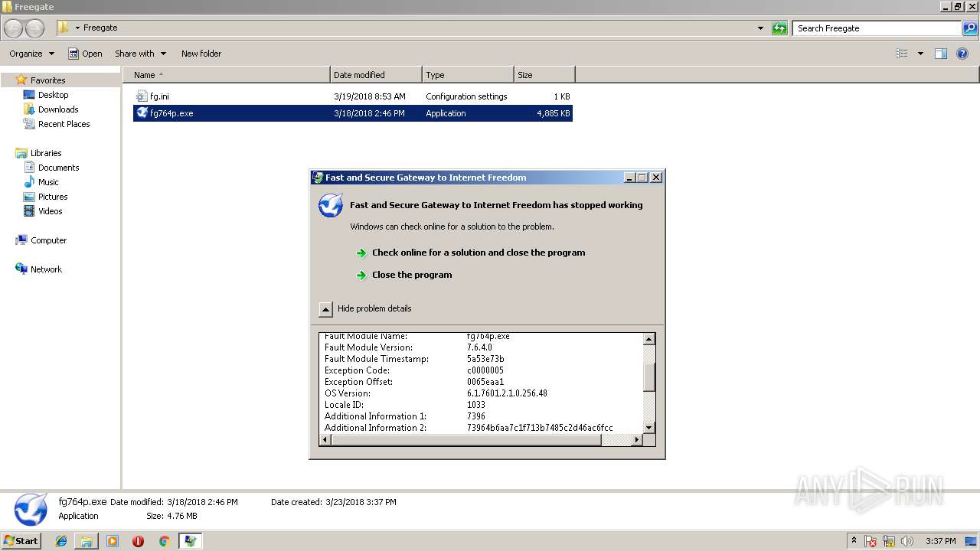This screenshot has height=551, width=980.
Task: Click the fg764p.exe application icon in the file list
Action: pos(142,113)
